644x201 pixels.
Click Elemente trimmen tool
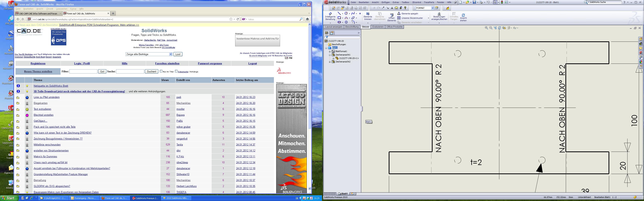pyautogui.click(x=368, y=16)
